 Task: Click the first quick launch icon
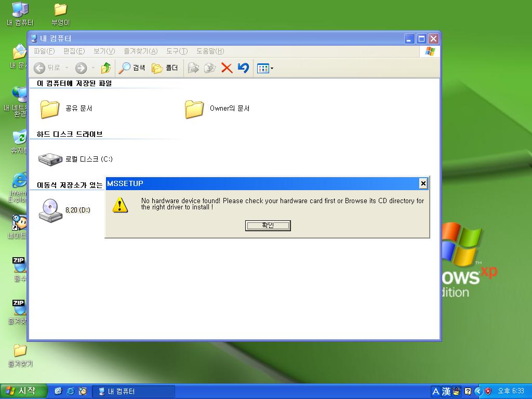(58, 391)
